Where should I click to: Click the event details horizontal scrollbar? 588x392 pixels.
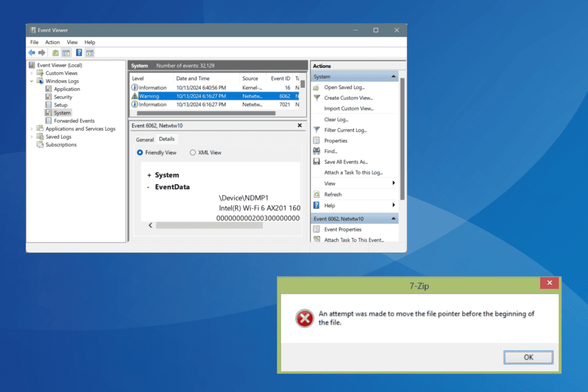[209, 226]
